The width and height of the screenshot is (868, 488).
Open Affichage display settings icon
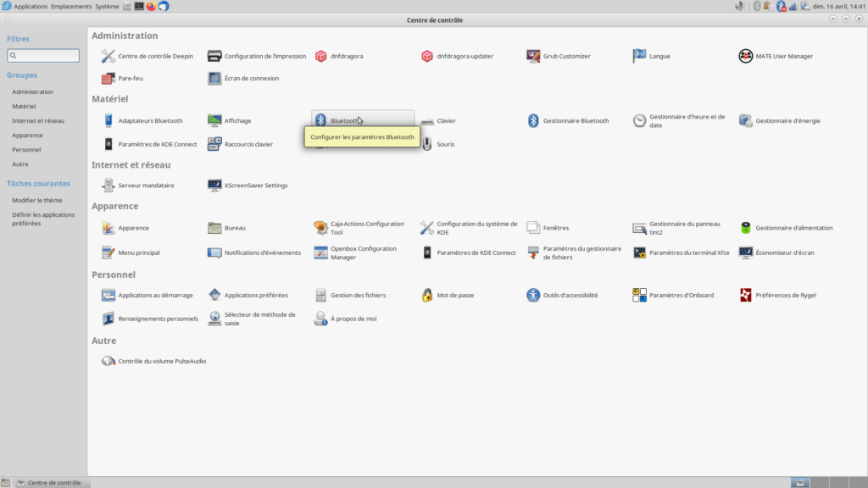point(214,120)
